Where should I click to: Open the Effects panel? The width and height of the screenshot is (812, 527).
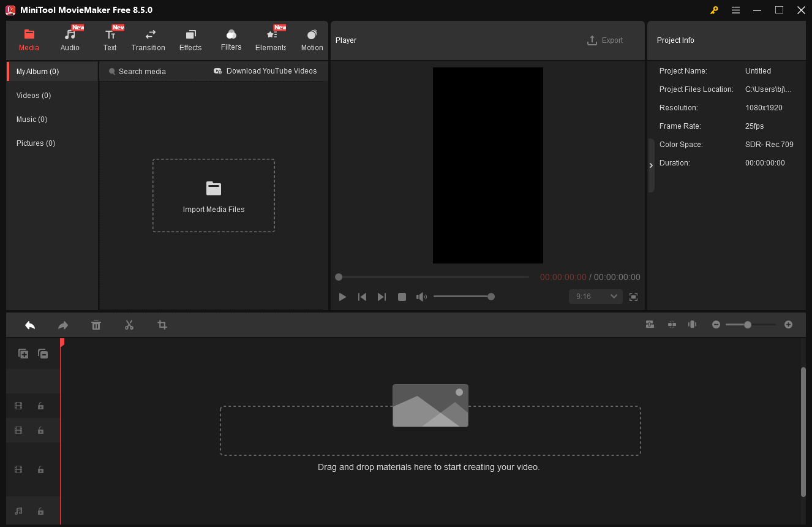pyautogui.click(x=190, y=39)
